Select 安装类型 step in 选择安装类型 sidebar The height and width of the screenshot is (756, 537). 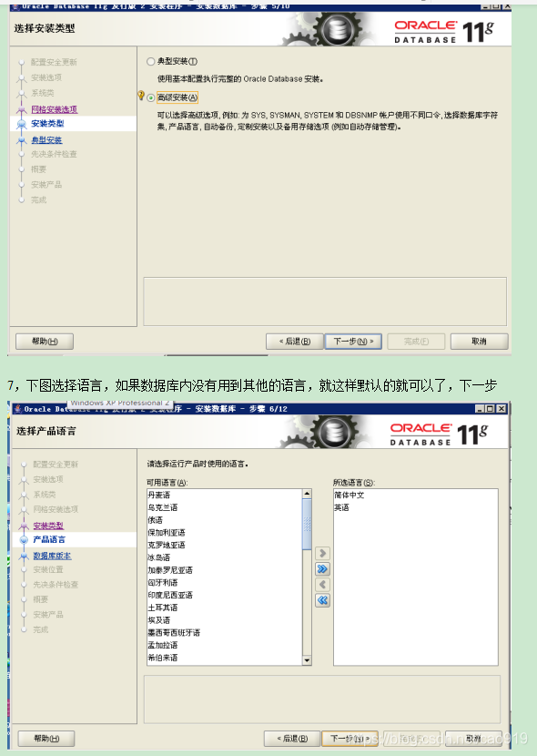47,124
